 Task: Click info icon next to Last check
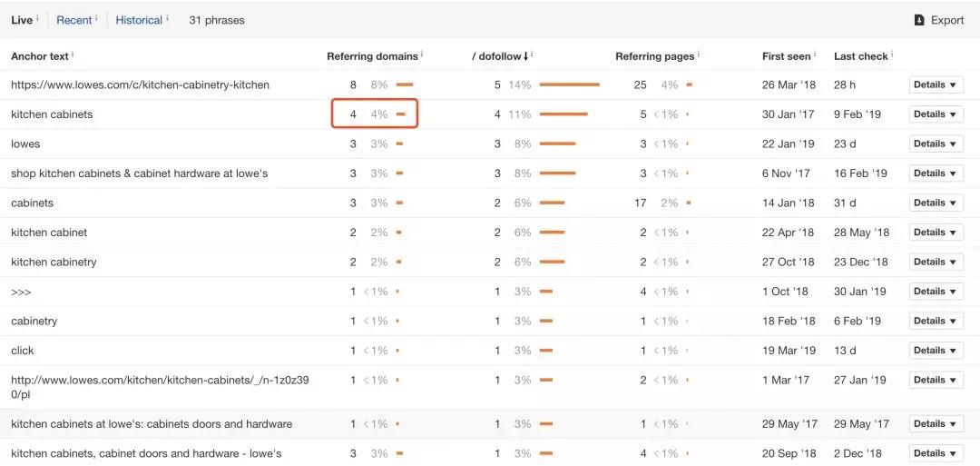click(x=893, y=55)
